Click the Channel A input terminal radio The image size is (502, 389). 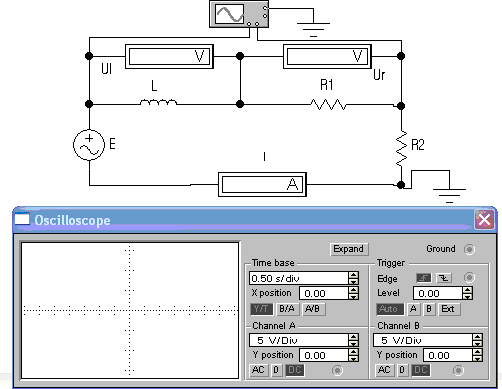[x=337, y=370]
